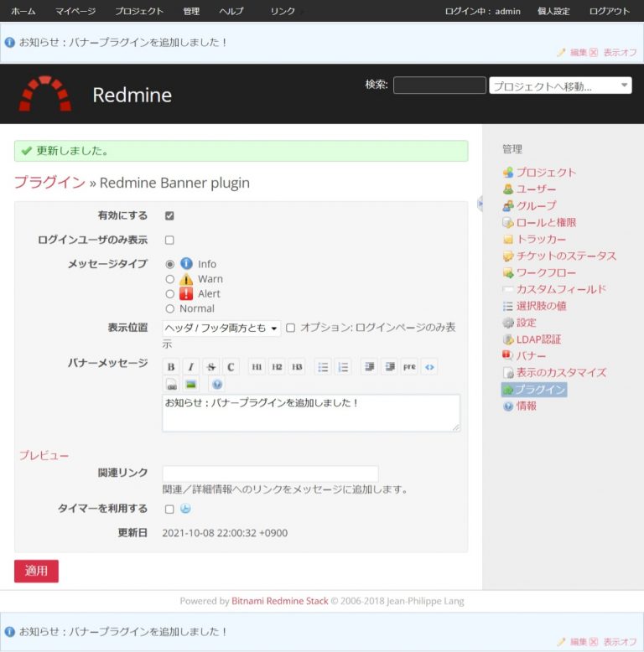The height and width of the screenshot is (652, 644).
Task: Open the 表示位置 dropdown
Action: coord(221,328)
